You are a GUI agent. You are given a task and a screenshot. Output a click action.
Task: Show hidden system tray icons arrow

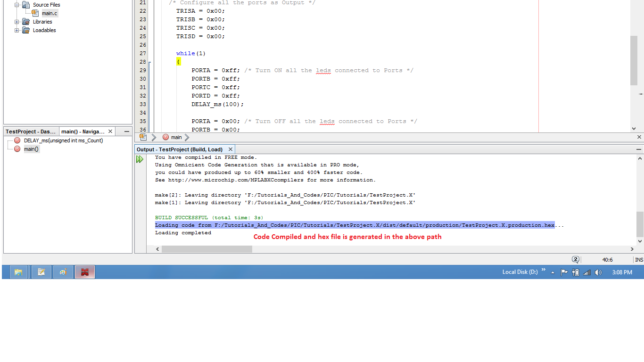(553, 272)
